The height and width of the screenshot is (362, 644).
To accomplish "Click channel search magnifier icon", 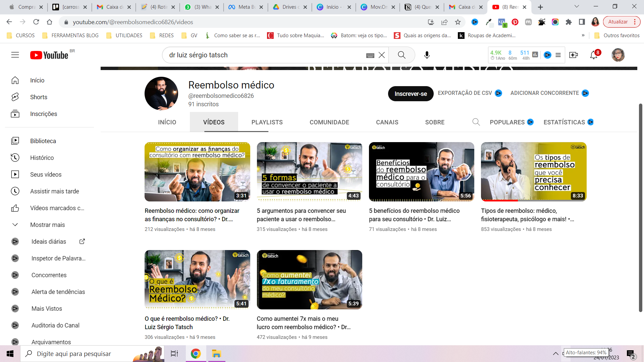I will point(476,122).
